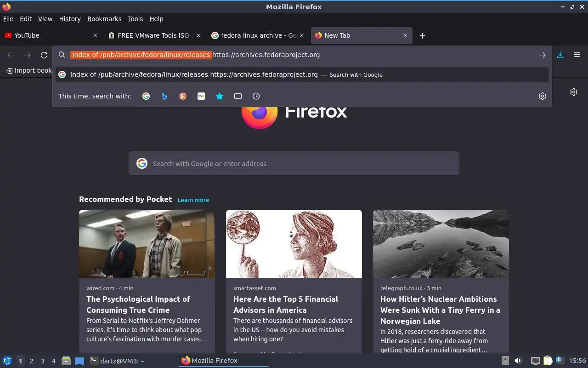Open a new tab with plus button

coord(422,35)
